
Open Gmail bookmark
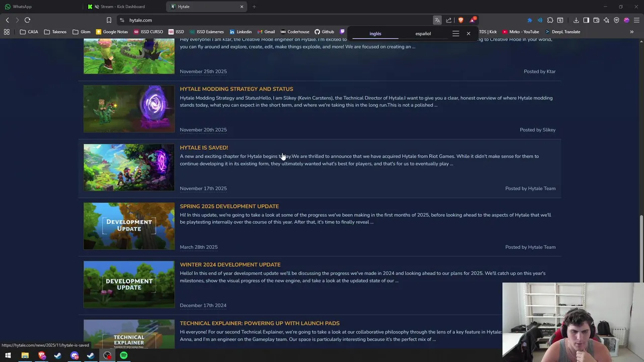266,32
